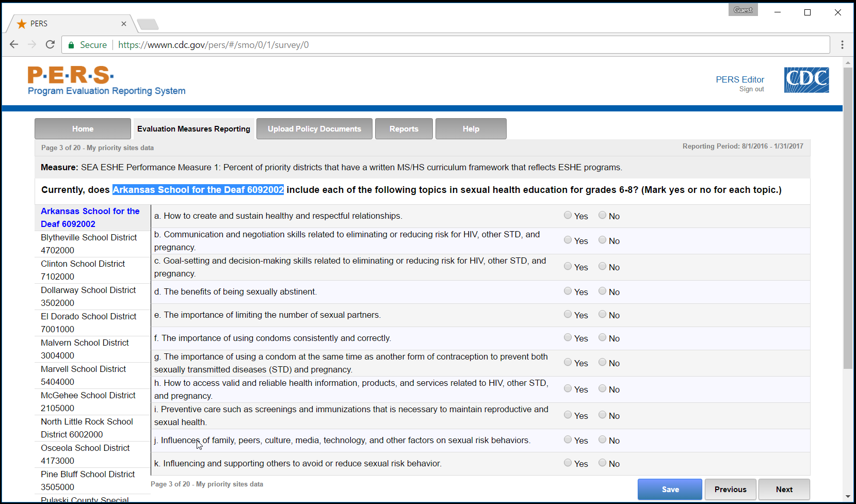This screenshot has height=504, width=856.
Task: Click the Sign out link
Action: 751,89
